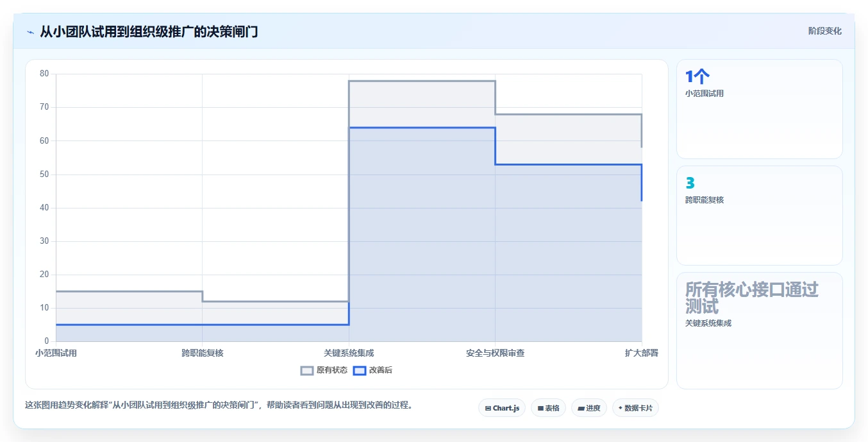Open the 1个 小范围试用 card
Viewport: 868px width, 442px height.
(x=759, y=109)
